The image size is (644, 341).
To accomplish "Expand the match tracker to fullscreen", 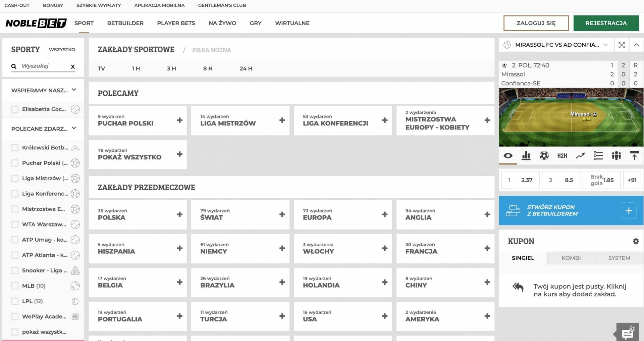I will tap(622, 45).
